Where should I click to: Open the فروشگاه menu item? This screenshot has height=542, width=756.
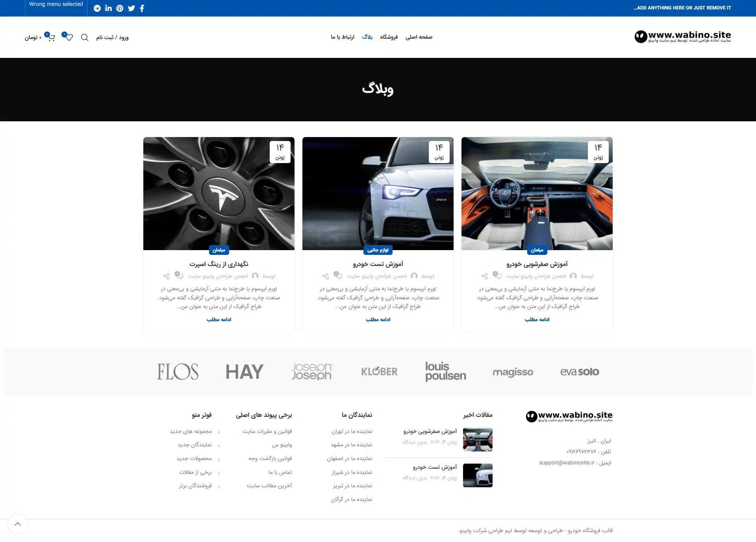389,37
